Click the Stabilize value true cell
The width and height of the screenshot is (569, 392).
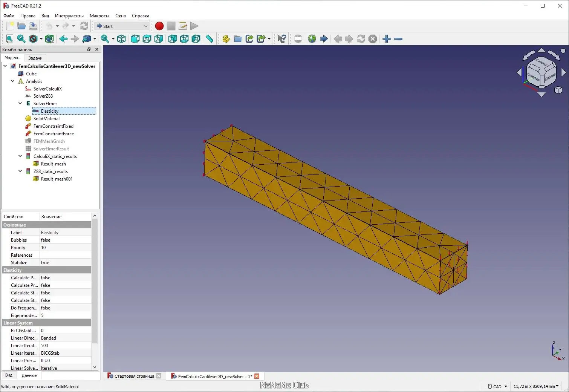pyautogui.click(x=66, y=263)
